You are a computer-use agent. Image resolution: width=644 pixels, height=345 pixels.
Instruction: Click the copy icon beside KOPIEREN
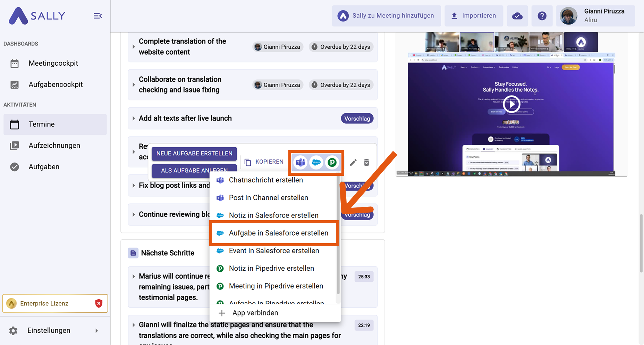248,162
